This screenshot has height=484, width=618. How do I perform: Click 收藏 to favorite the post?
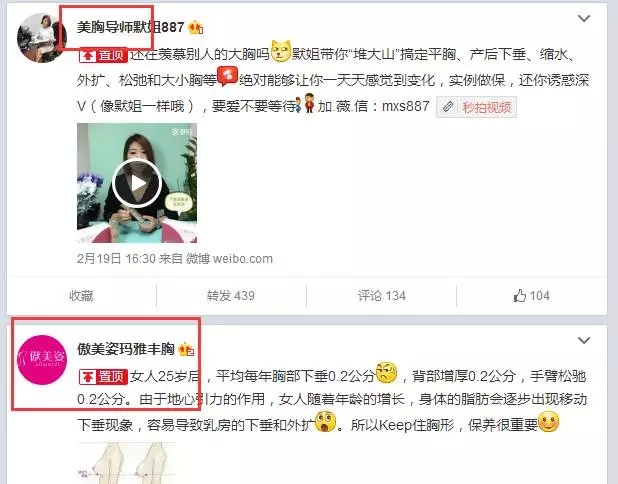coord(81,296)
